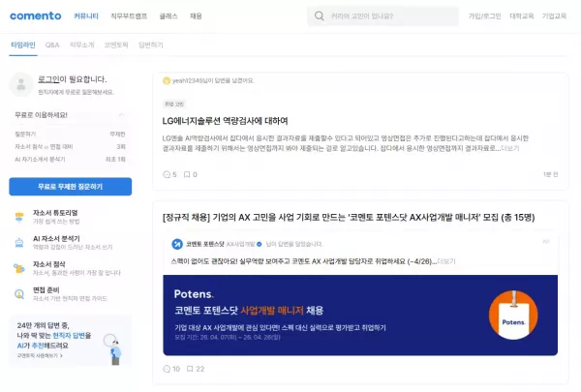This screenshot has height=392, width=581.
Task: Expand 코멘토 포텐스닷 answer with 더보기
Action: click(446, 261)
